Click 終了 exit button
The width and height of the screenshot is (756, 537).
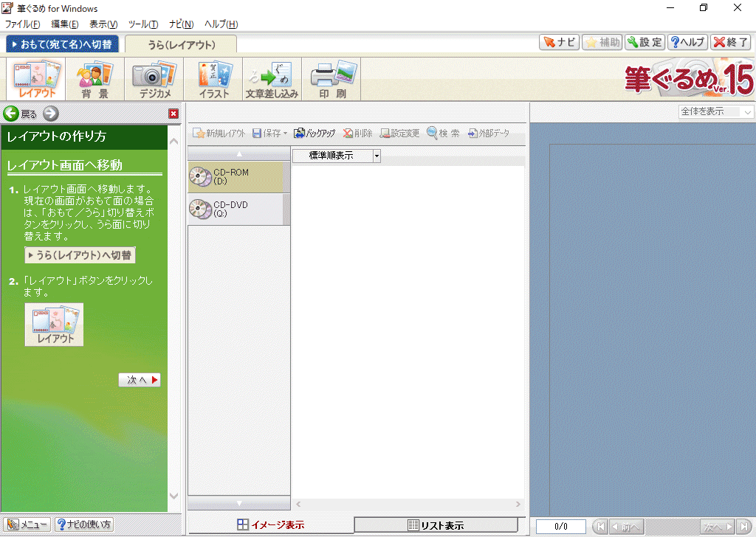pos(731,42)
